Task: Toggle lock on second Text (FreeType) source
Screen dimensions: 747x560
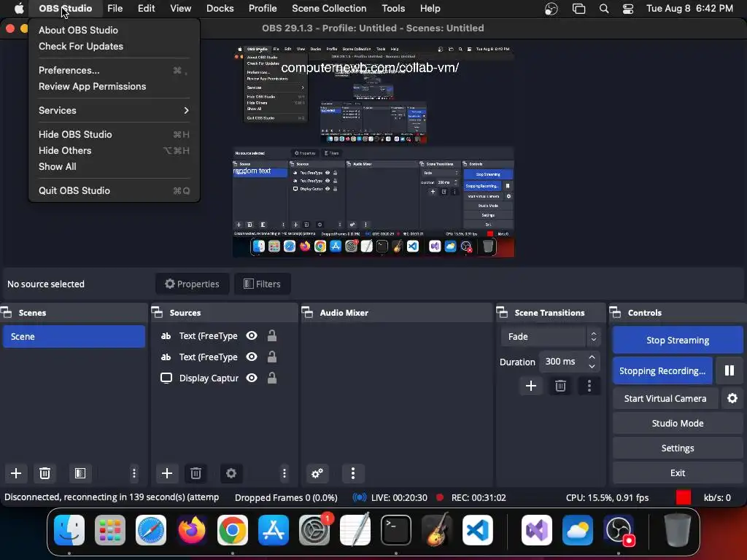Action: pos(272,357)
